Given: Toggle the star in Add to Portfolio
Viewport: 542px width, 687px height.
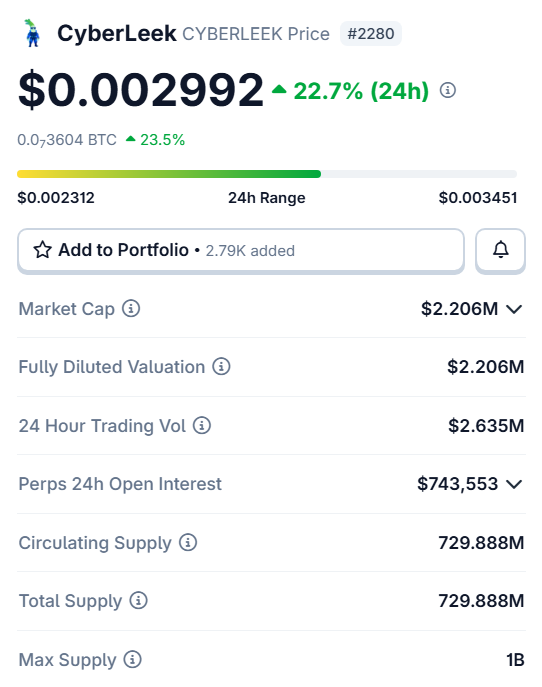Looking at the screenshot, I should tap(43, 250).
